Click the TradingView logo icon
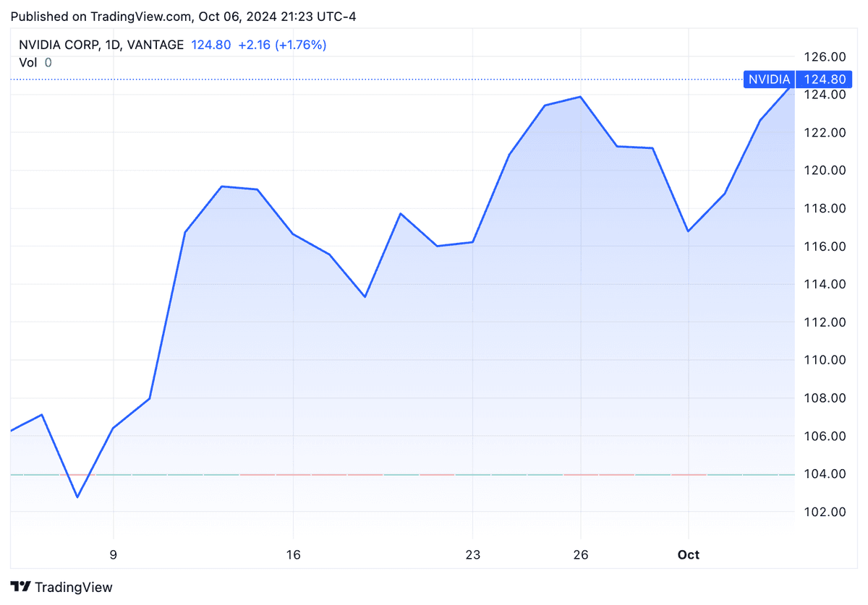 (x=21, y=587)
